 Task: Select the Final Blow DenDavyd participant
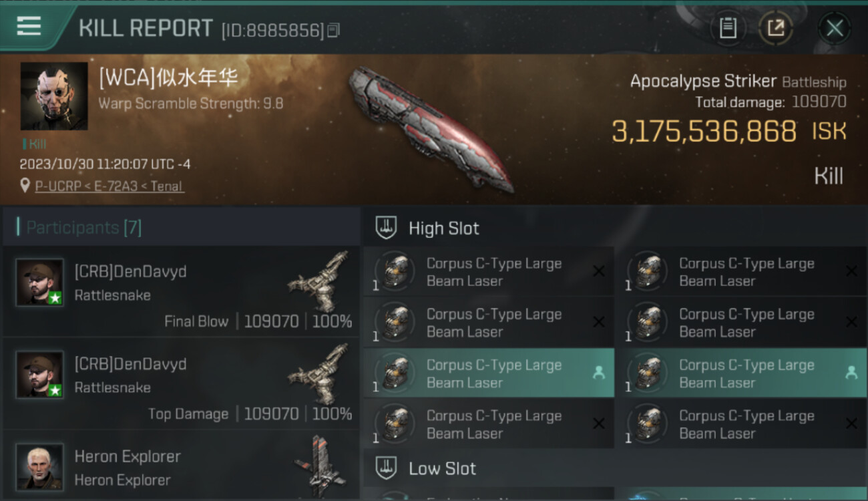(x=181, y=292)
